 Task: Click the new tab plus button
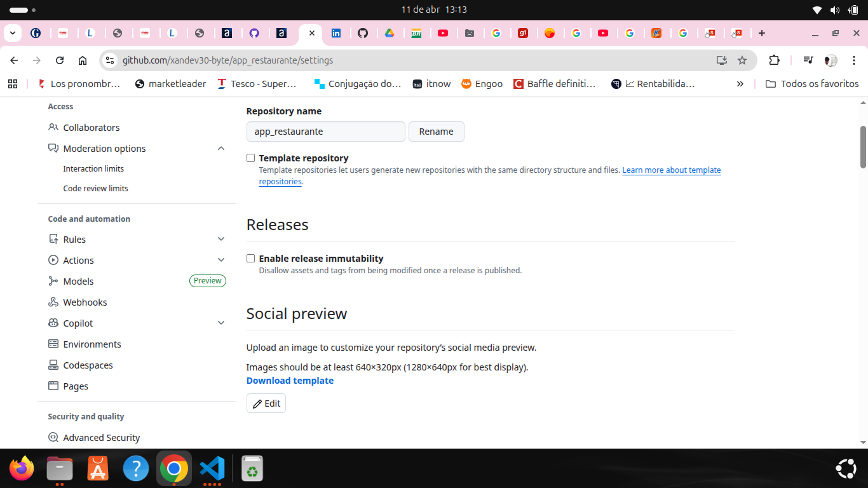coord(762,33)
